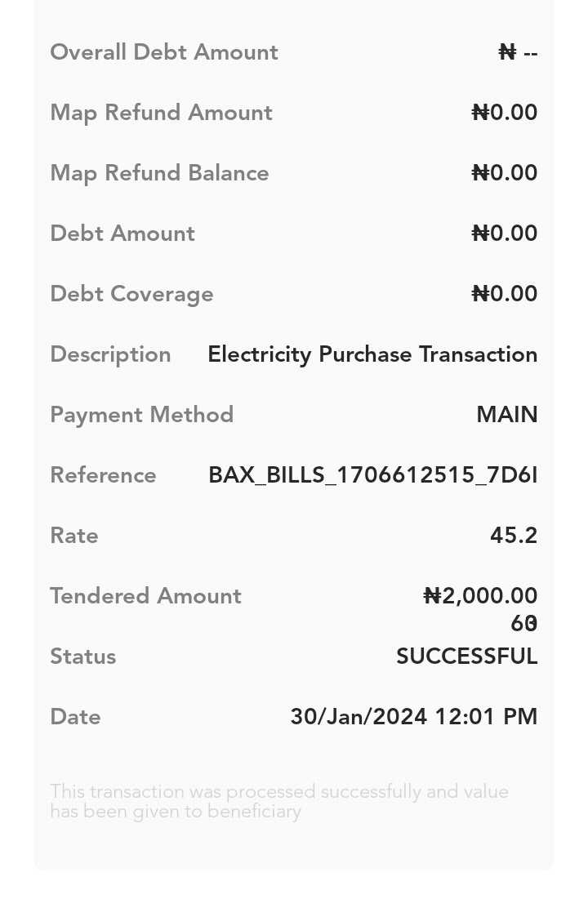588x908 pixels.
Task: Select the 30/Jan/2024 12:01 PM timestamp
Action: (x=413, y=717)
